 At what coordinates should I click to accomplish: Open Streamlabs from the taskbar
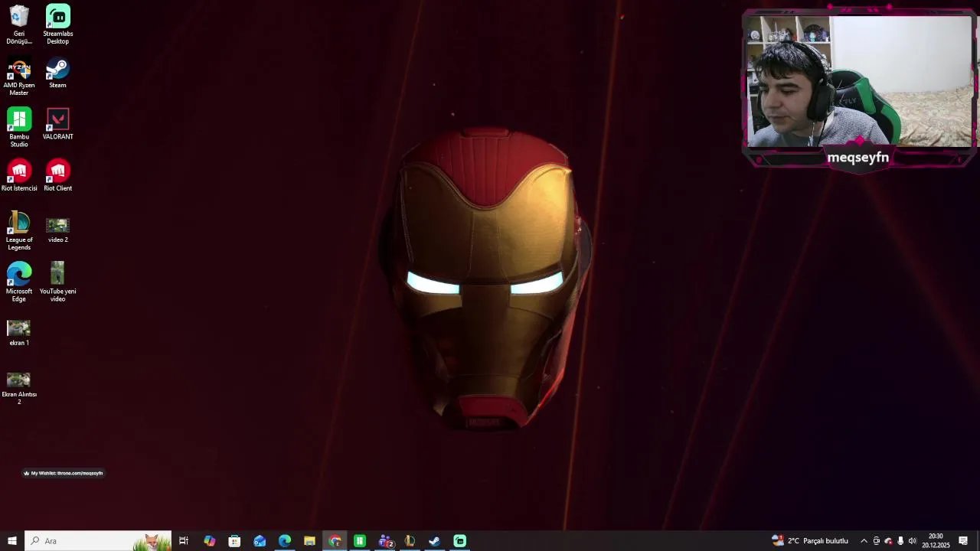tap(459, 541)
